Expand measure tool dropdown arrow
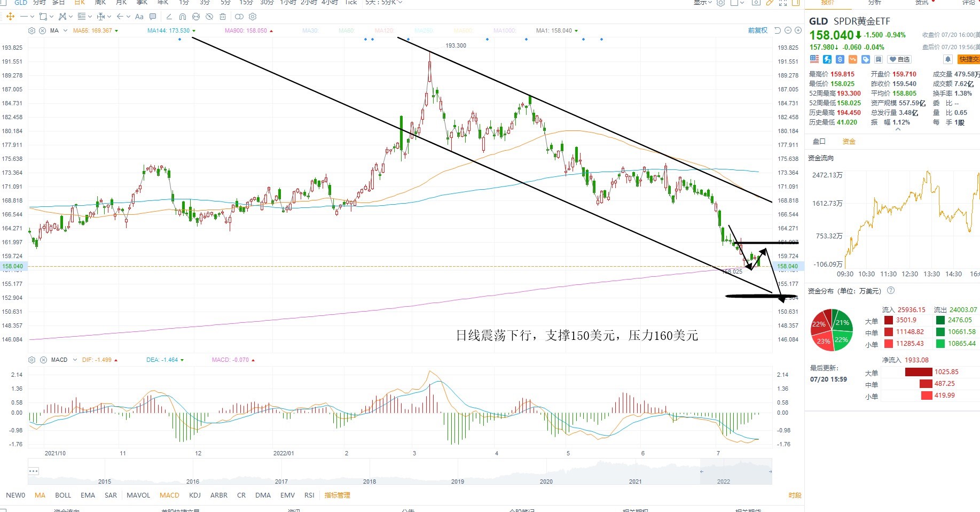This screenshot has width=980, height=512. point(109,17)
